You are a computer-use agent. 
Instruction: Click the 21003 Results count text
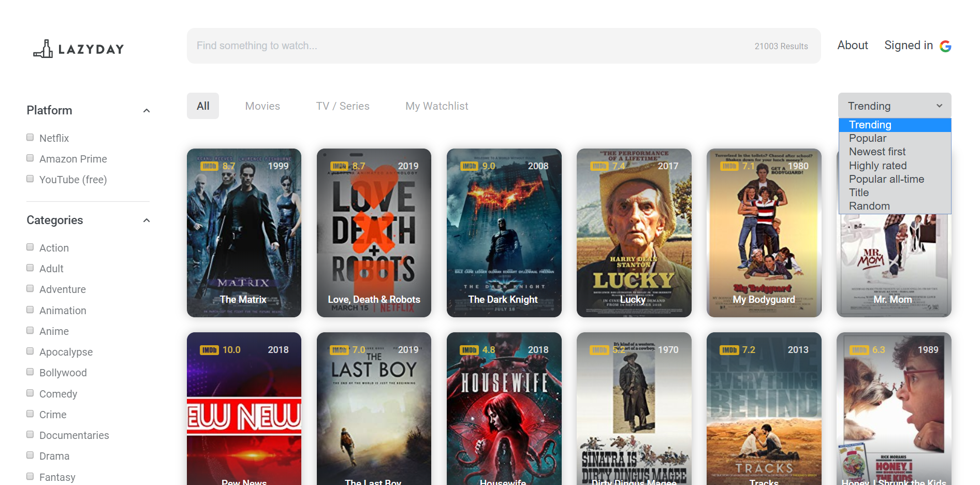coord(781,46)
